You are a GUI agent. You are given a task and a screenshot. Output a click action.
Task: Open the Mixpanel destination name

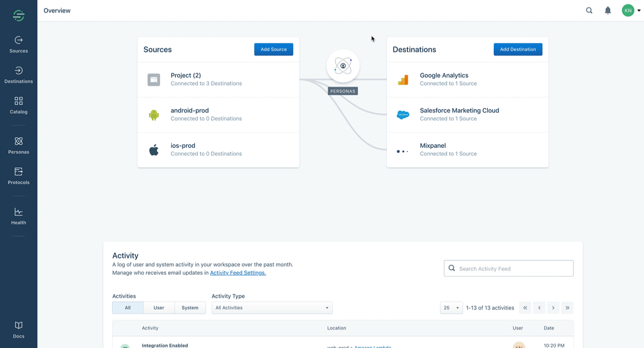[433, 145]
